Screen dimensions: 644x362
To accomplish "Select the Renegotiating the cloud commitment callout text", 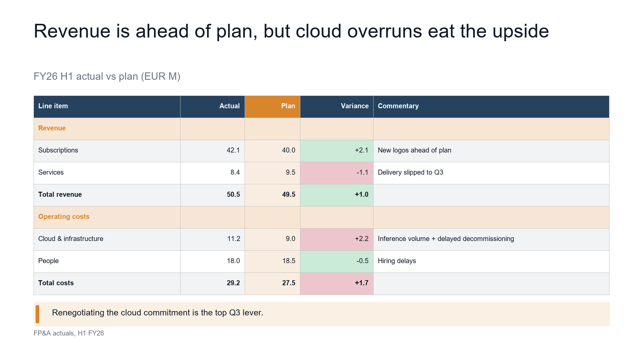I will tap(157, 313).
